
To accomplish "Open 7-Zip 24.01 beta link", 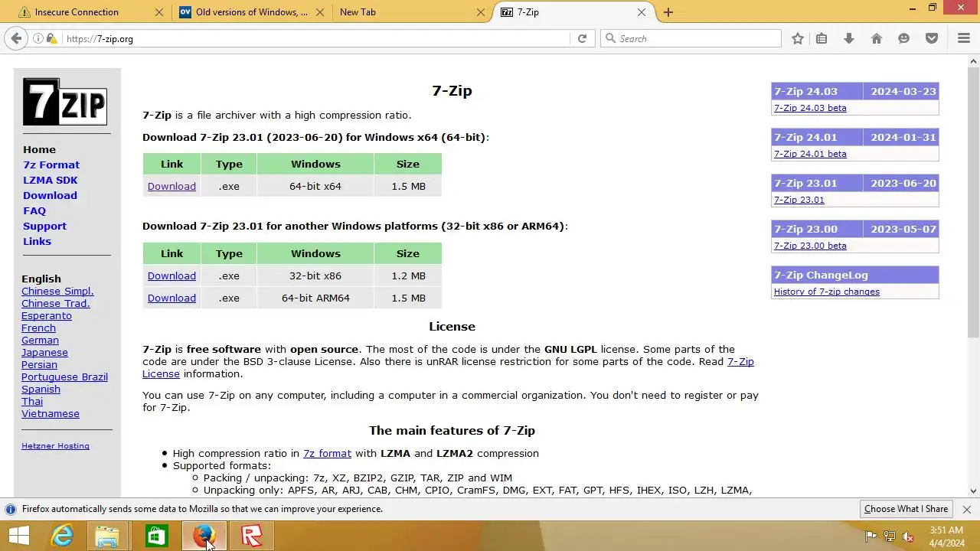I will click(810, 154).
